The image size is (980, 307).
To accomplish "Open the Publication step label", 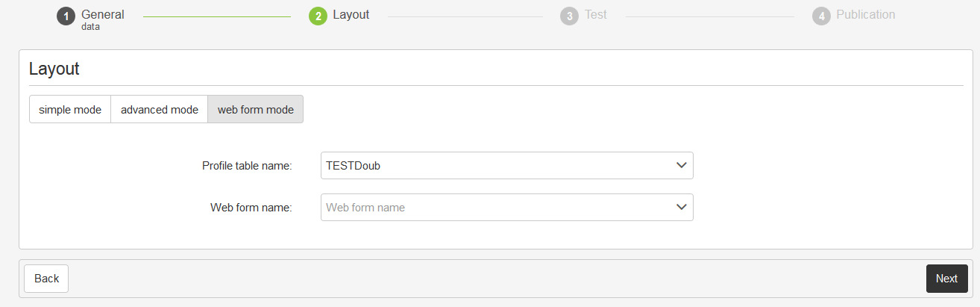I will (x=865, y=15).
